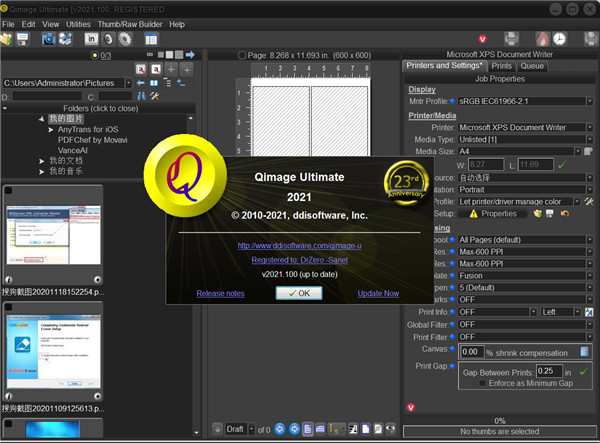Open the Update Now link

pyautogui.click(x=378, y=293)
